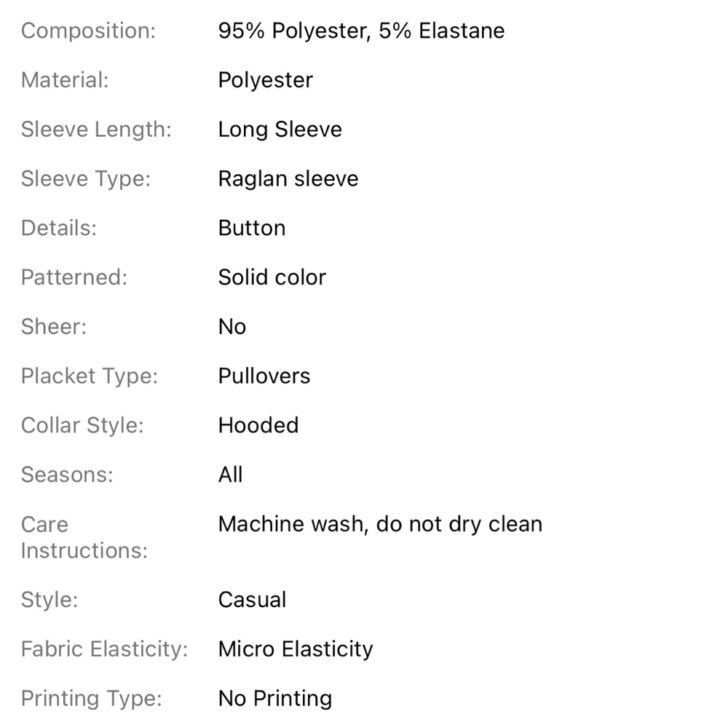Click the Material label
This screenshot has width=728, height=728.
tap(65, 80)
